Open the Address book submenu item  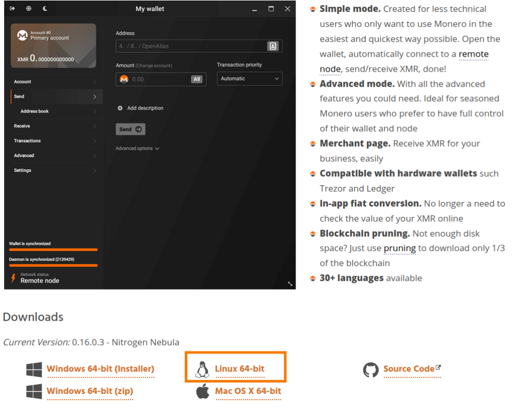pos(56,111)
